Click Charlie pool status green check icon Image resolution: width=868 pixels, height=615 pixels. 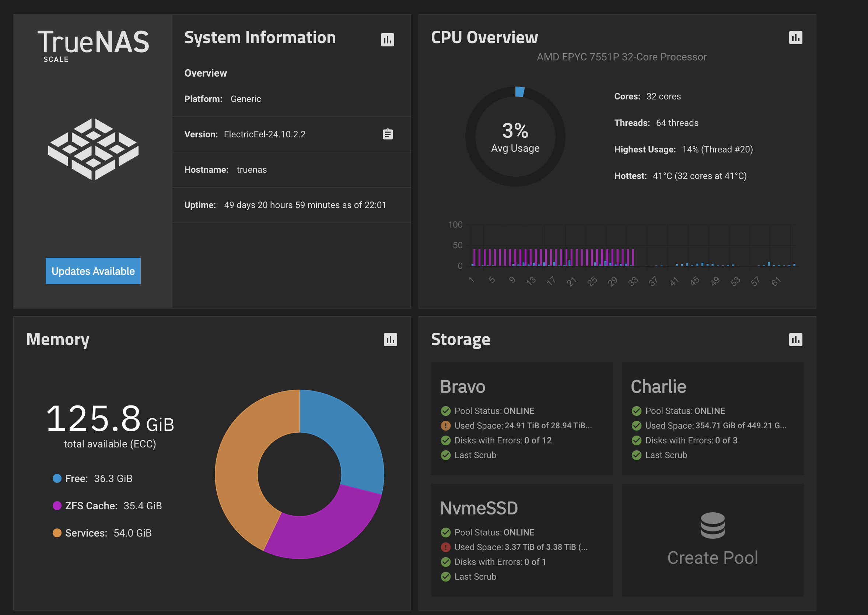[x=637, y=411]
